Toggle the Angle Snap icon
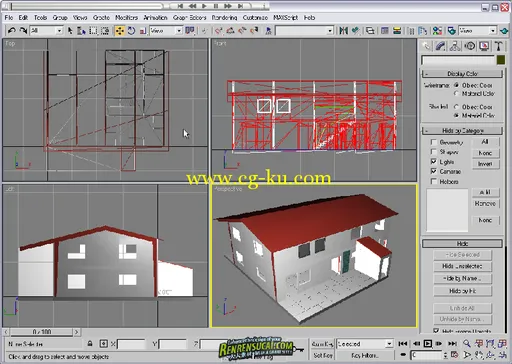The width and height of the screenshot is (512, 364). pyautogui.click(x=230, y=31)
